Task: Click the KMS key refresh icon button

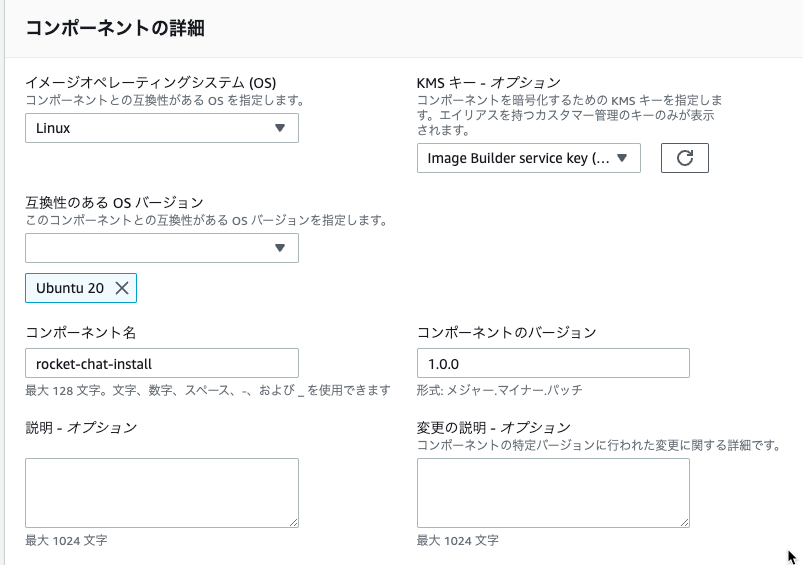Action: pyautogui.click(x=685, y=158)
